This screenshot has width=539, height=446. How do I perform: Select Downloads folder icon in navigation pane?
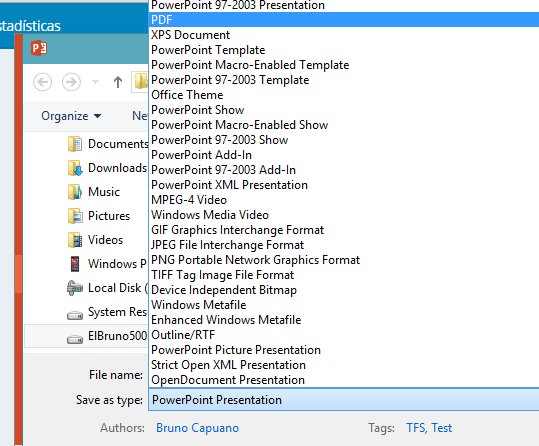[75, 168]
